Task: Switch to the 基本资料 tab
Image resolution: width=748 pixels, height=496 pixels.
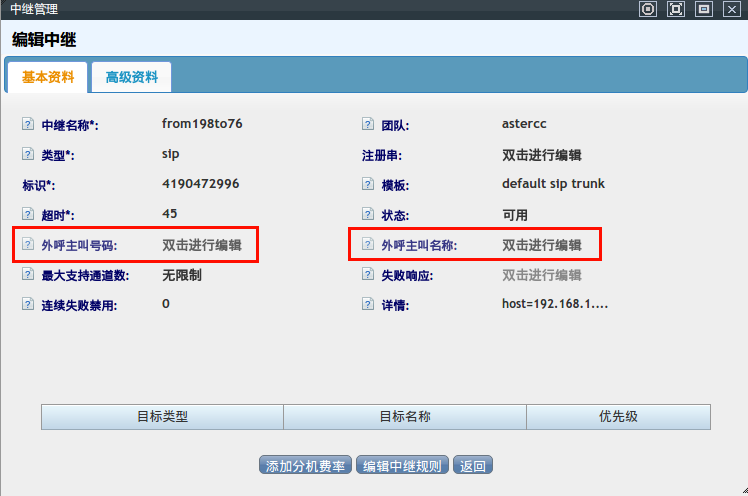Action: click(x=48, y=77)
